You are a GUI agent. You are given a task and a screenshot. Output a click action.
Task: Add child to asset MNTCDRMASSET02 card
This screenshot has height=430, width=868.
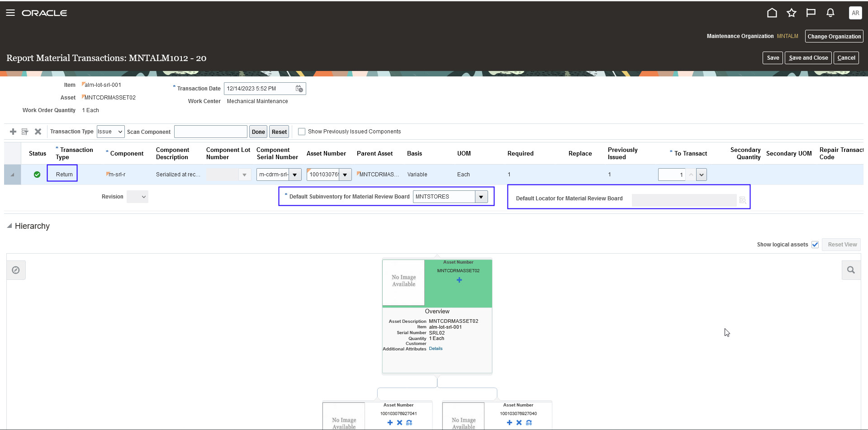(x=459, y=280)
